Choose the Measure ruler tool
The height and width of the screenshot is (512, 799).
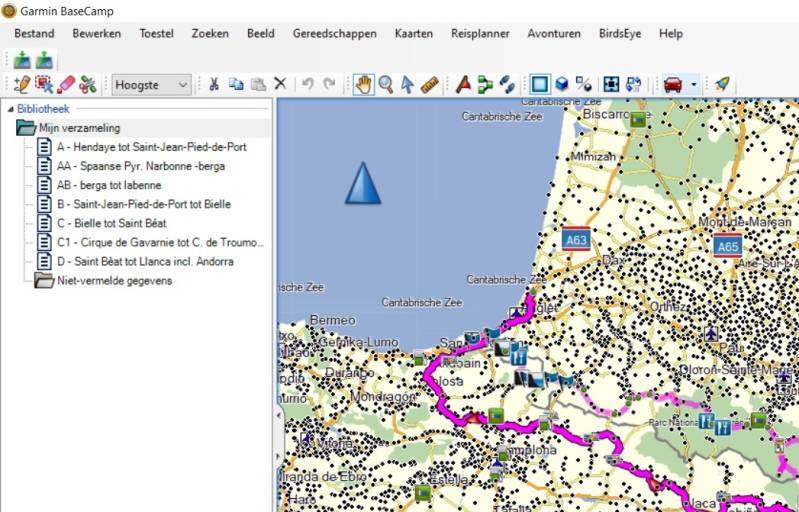pos(430,85)
